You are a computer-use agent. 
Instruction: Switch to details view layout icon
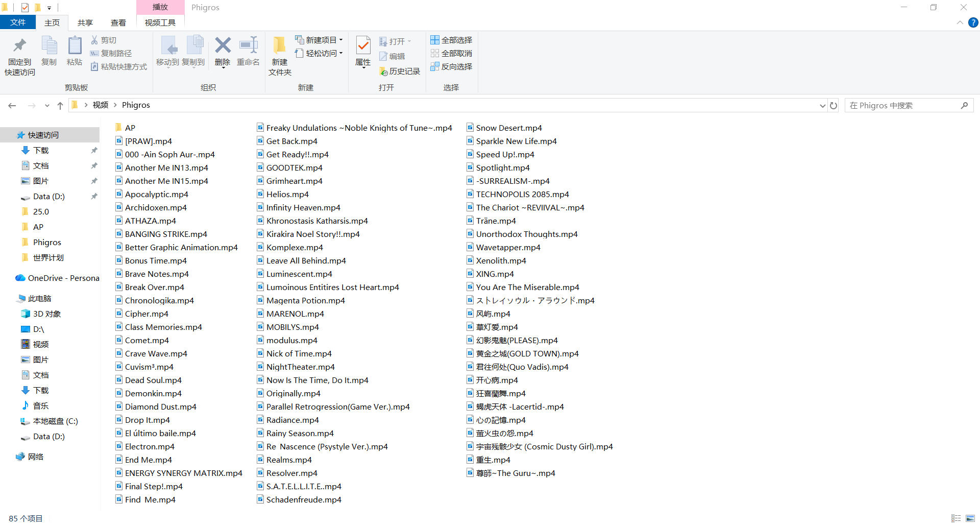(x=956, y=518)
